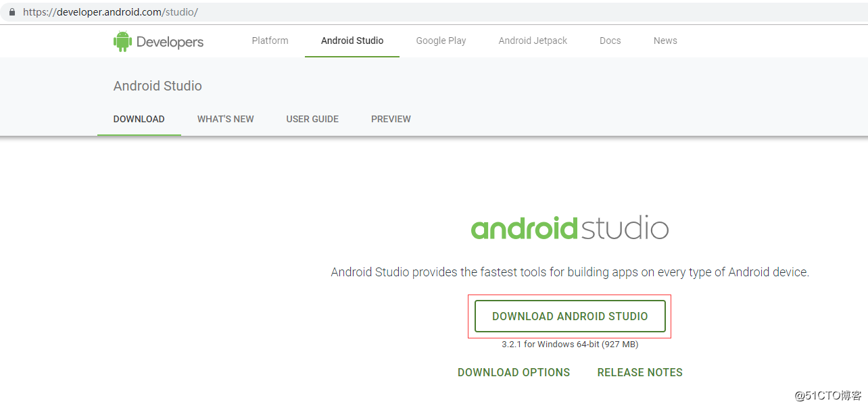Click the Android Developers robot logo
The width and height of the screenshot is (868, 408).
coord(122,41)
